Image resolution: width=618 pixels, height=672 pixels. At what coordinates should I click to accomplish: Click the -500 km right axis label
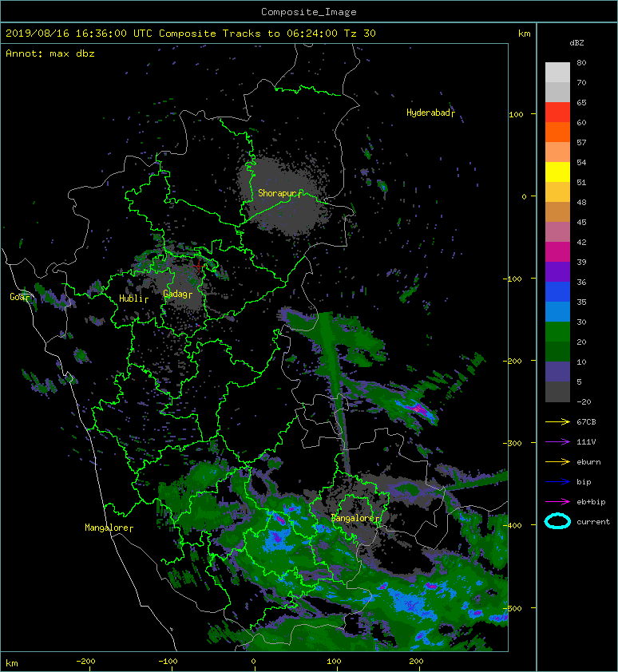(x=514, y=608)
